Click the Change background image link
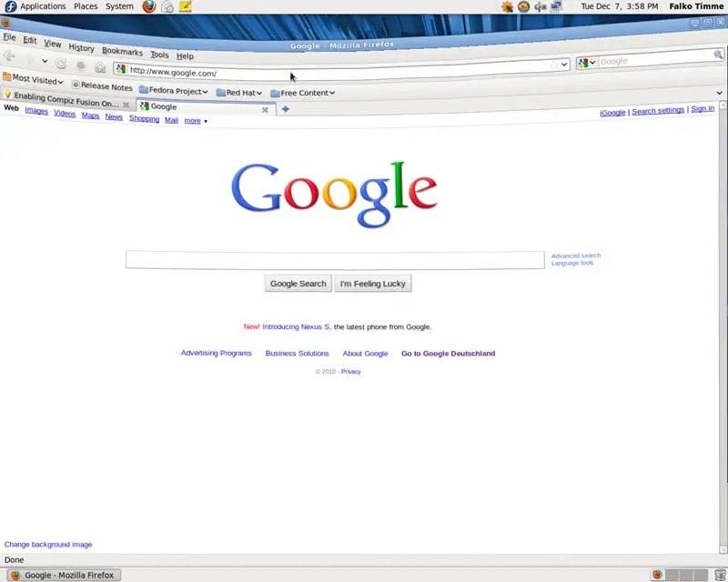Viewport: 728px width, 582px height. (48, 545)
